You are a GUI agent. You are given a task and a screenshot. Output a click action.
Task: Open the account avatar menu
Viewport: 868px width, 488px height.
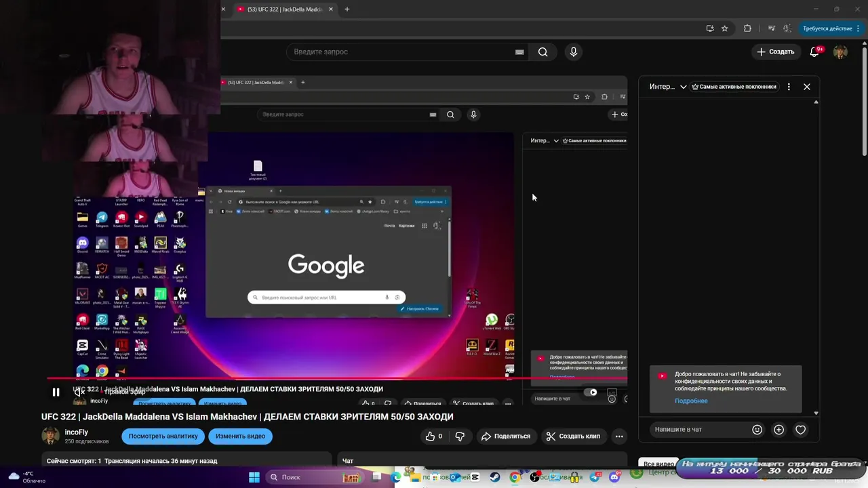click(x=840, y=52)
